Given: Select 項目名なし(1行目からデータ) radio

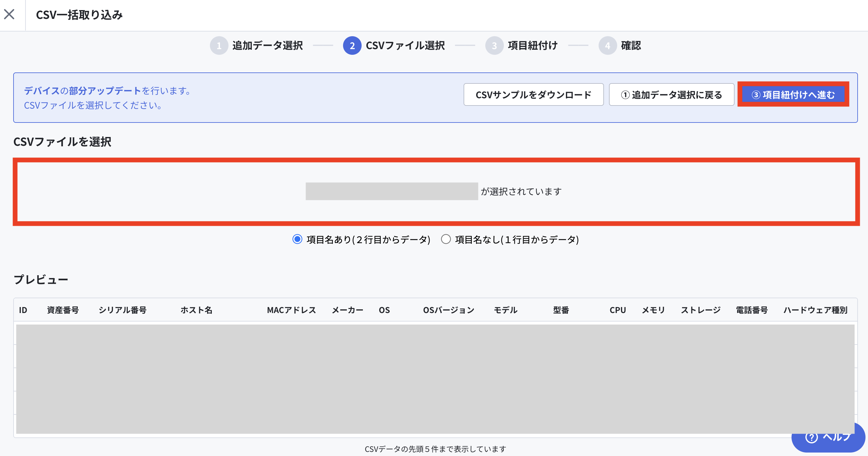Looking at the screenshot, I should 446,239.
